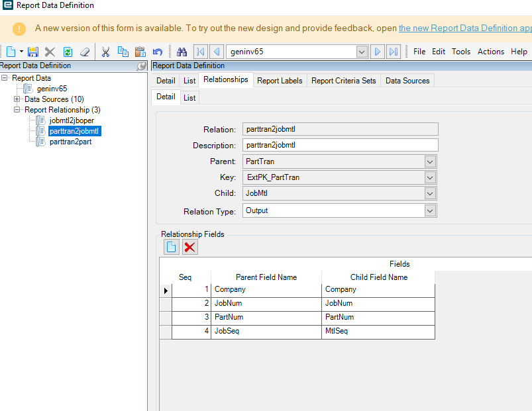Switch to the Report Labels tab
The height and width of the screenshot is (411, 532).
[x=279, y=81]
